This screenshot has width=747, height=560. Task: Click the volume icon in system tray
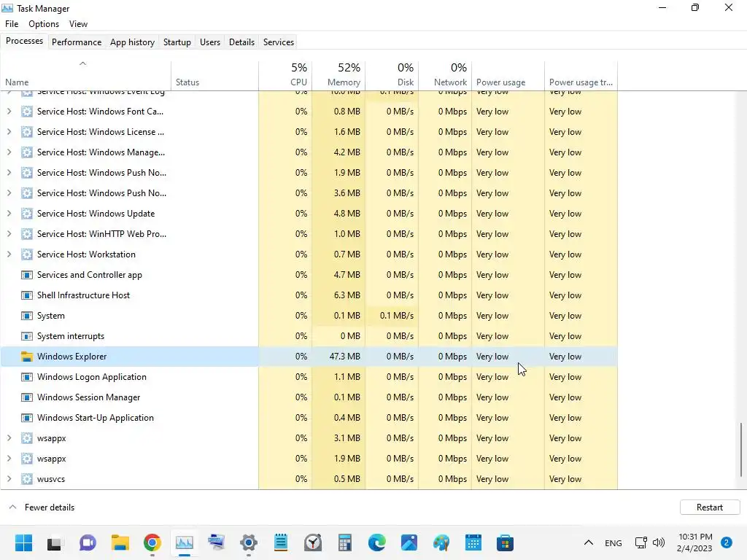(659, 542)
